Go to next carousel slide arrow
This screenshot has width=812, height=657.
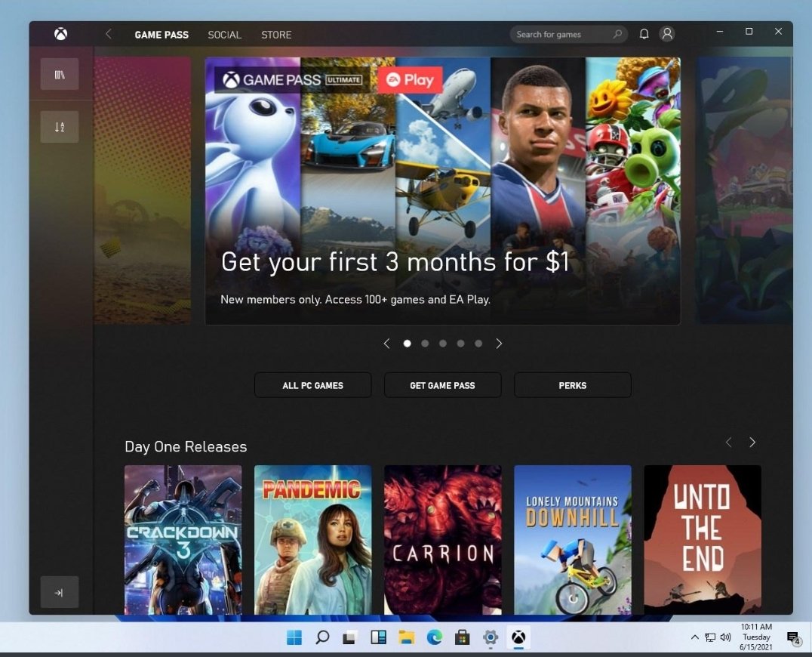499,344
